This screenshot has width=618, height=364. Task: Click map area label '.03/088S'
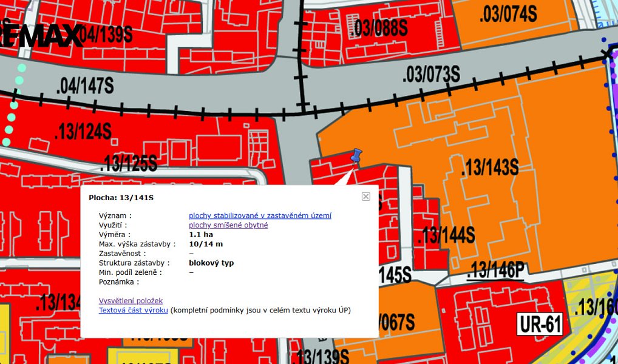click(x=379, y=27)
